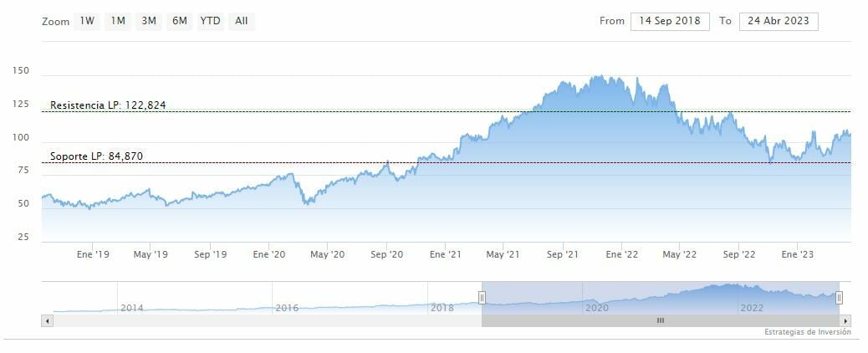
Task: Select the 1W zoom range
Action: [87, 21]
